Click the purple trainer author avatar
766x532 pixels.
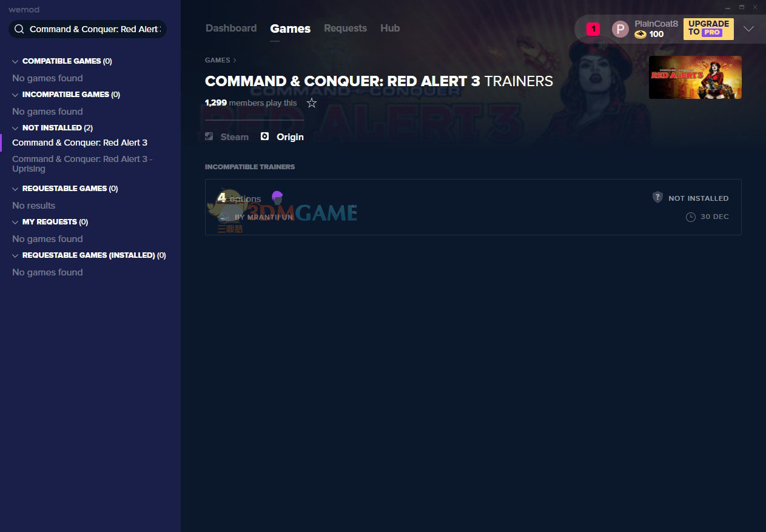(277, 197)
